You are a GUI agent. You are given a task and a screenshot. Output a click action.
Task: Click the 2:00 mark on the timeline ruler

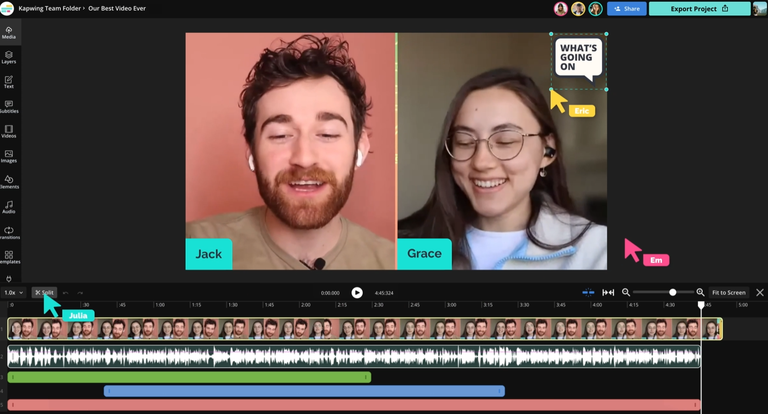306,305
